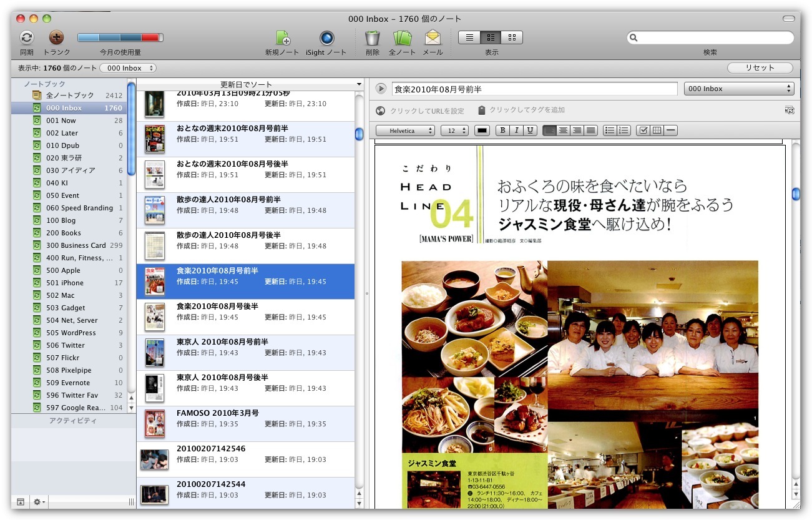Click the iSight ノート camera icon
Image resolution: width=812 pixels, height=520 pixels.
pyautogui.click(x=326, y=38)
